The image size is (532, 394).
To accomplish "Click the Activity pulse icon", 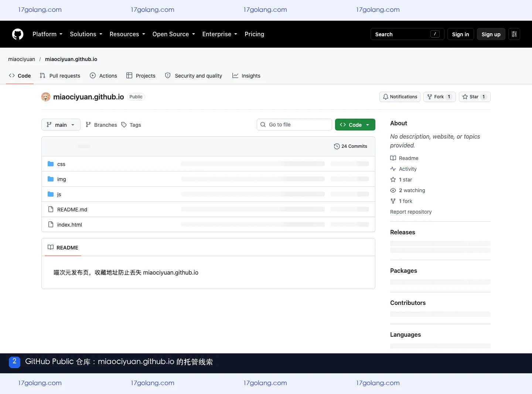I will pyautogui.click(x=393, y=169).
